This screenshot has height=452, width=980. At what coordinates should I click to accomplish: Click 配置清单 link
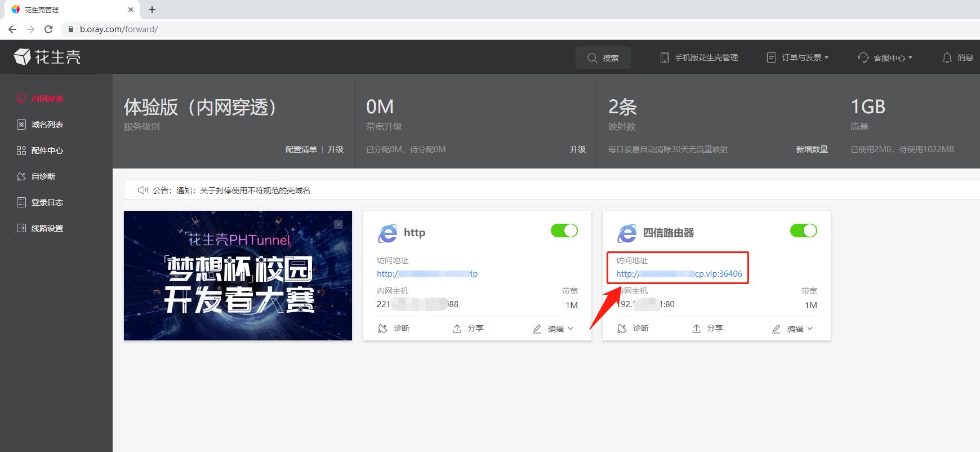[x=301, y=149]
